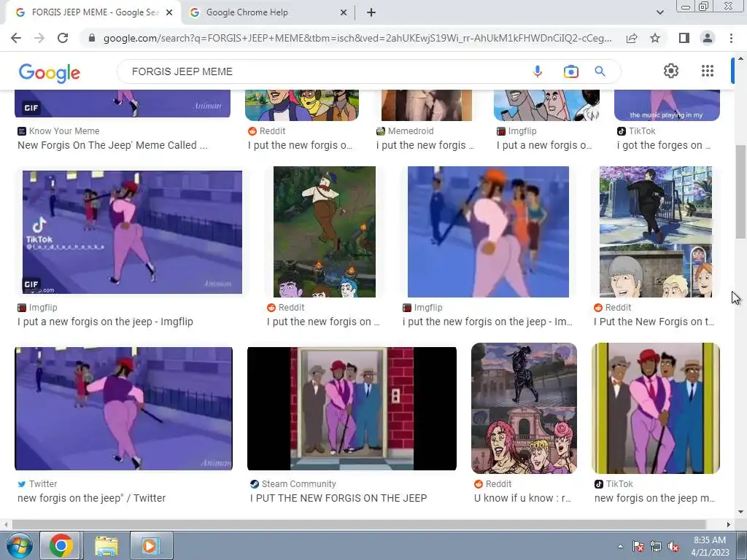Open 'U know if u know' Reddit link

522,498
